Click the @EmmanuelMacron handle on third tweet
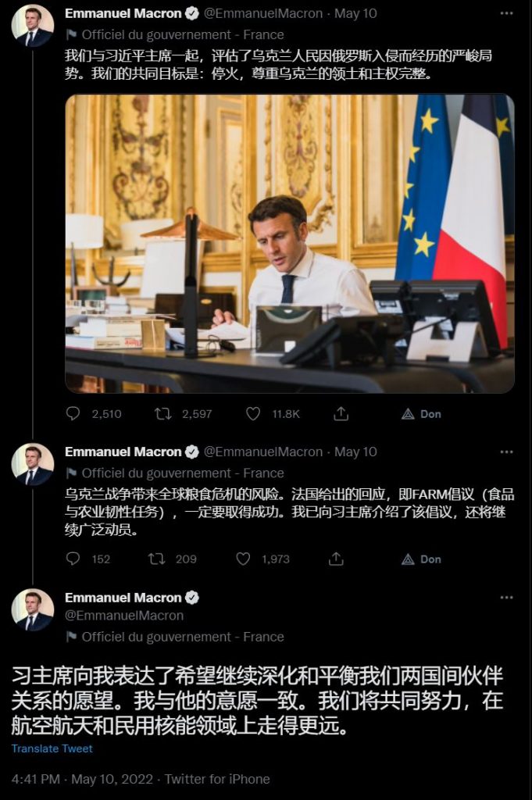532x800 pixels. (x=124, y=616)
